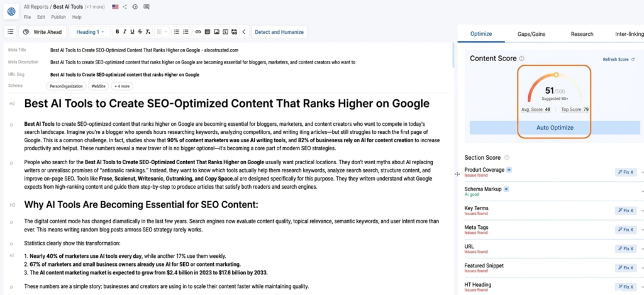Screen dimensions: 644x295
Task: Click 'Top Score: 79' text
Action: (x=574, y=109)
